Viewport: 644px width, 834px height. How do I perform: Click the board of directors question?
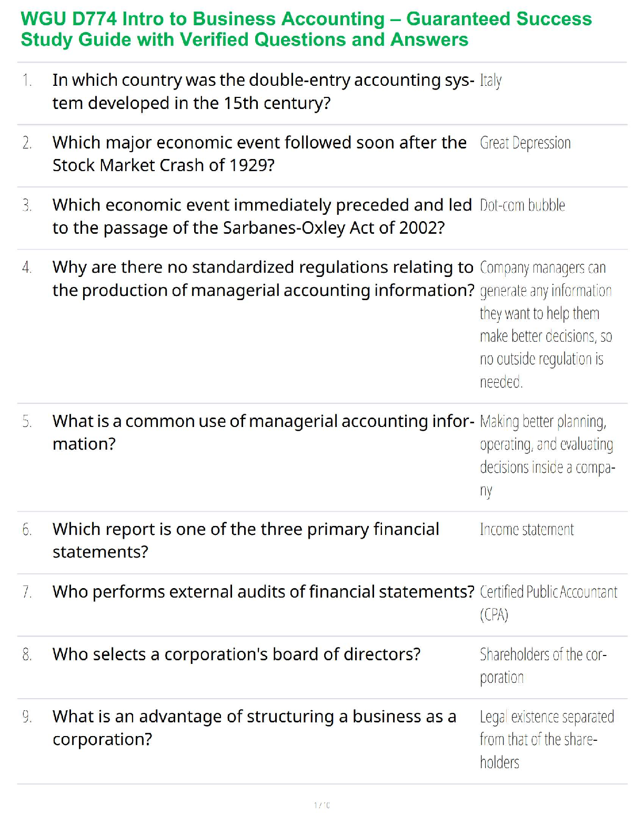pyautogui.click(x=236, y=654)
